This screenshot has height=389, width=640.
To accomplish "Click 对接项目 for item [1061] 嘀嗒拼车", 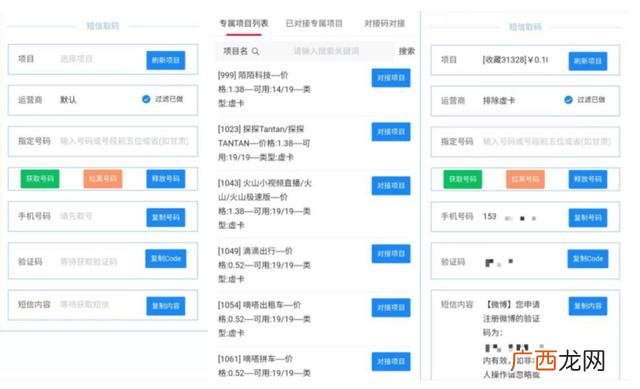I will coord(391,361).
